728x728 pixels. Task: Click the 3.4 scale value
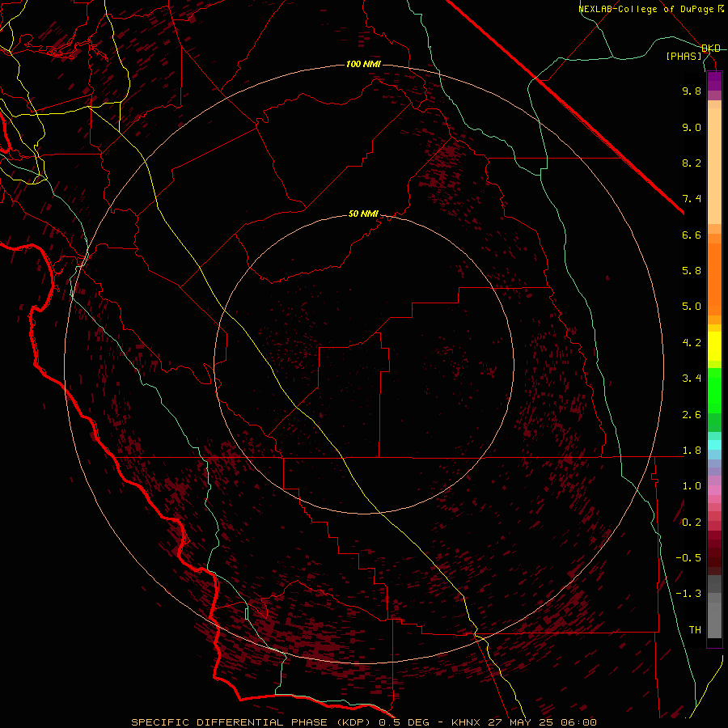(x=692, y=379)
